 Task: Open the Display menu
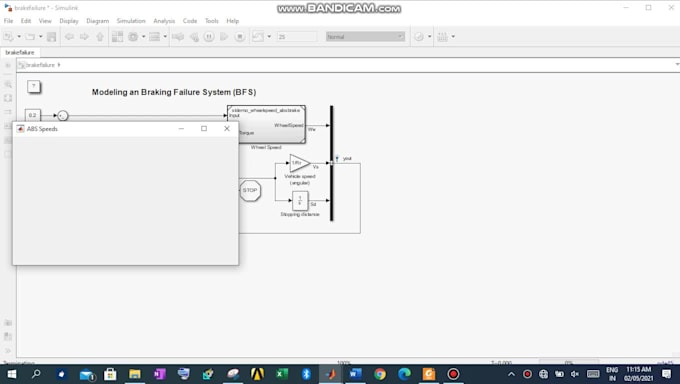pyautogui.click(x=69, y=21)
